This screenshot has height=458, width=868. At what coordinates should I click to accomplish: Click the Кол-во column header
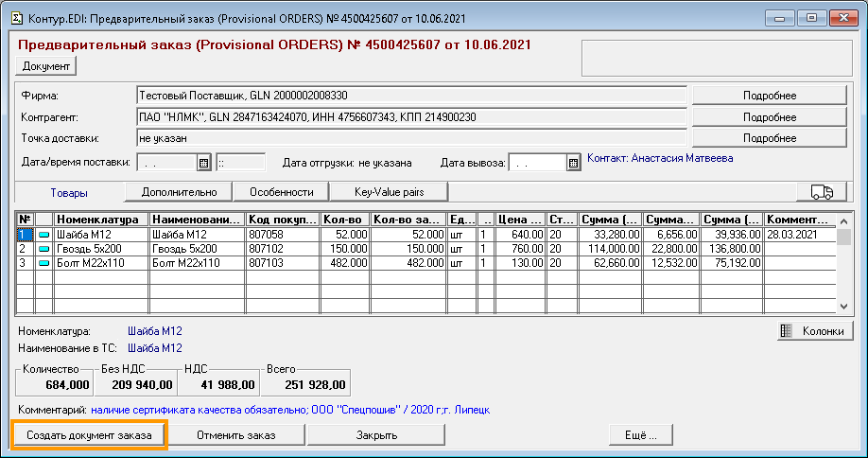345,220
